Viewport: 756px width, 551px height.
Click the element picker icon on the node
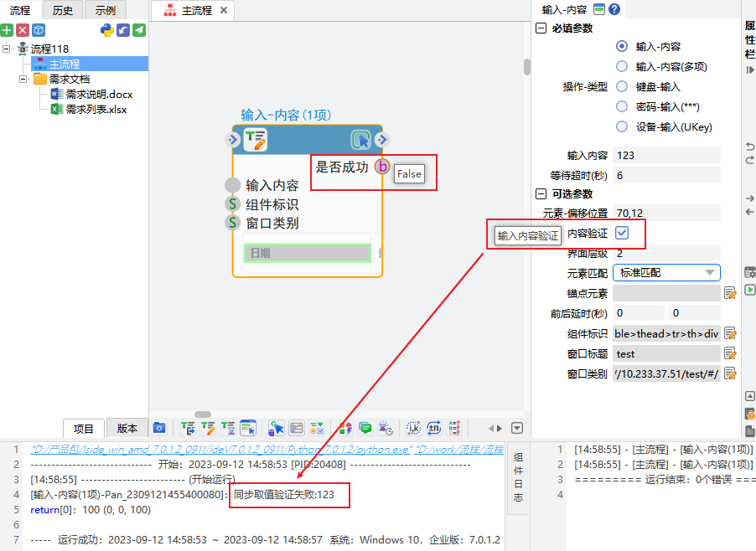(x=360, y=140)
